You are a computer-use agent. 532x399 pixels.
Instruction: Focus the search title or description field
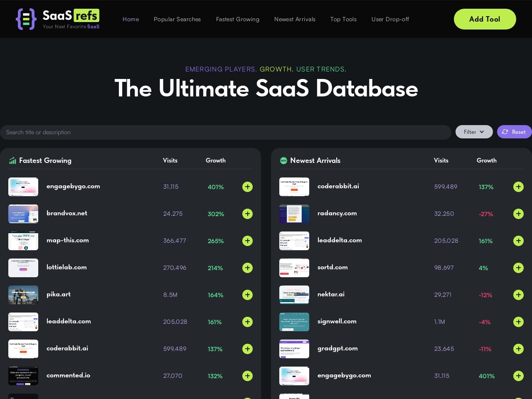pyautogui.click(x=226, y=132)
